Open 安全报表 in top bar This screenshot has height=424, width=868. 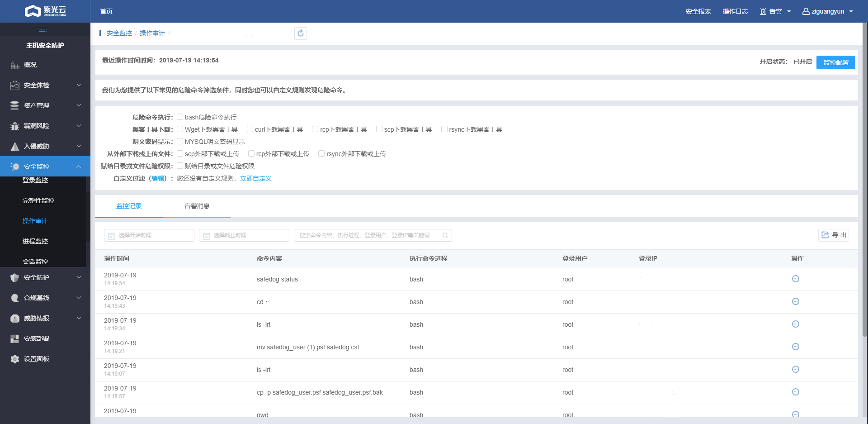coord(698,11)
